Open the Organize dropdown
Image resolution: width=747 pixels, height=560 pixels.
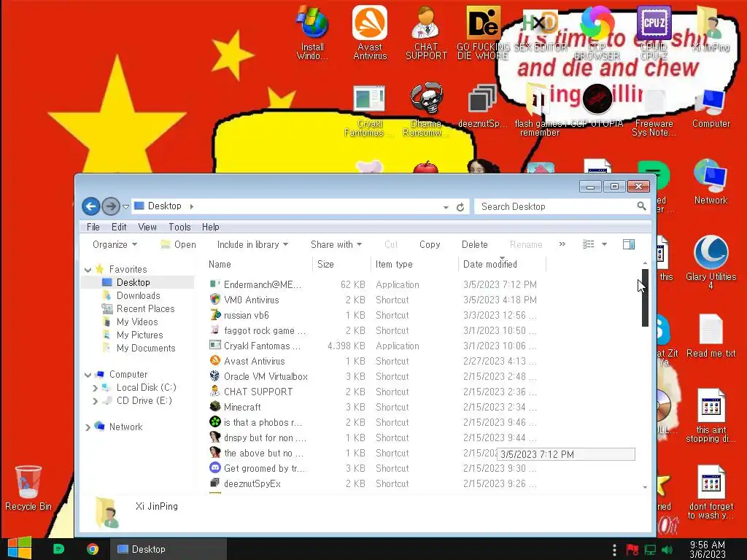[115, 244]
